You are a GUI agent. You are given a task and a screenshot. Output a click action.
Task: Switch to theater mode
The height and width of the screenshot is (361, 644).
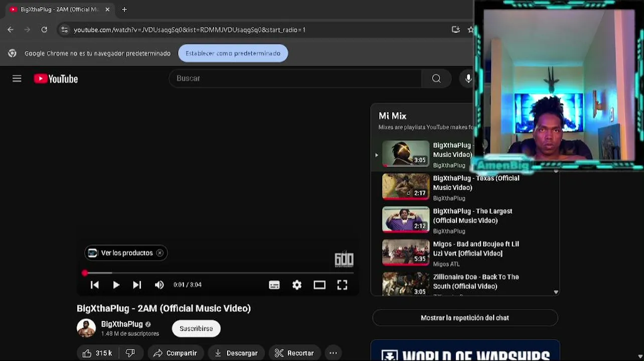pyautogui.click(x=319, y=285)
